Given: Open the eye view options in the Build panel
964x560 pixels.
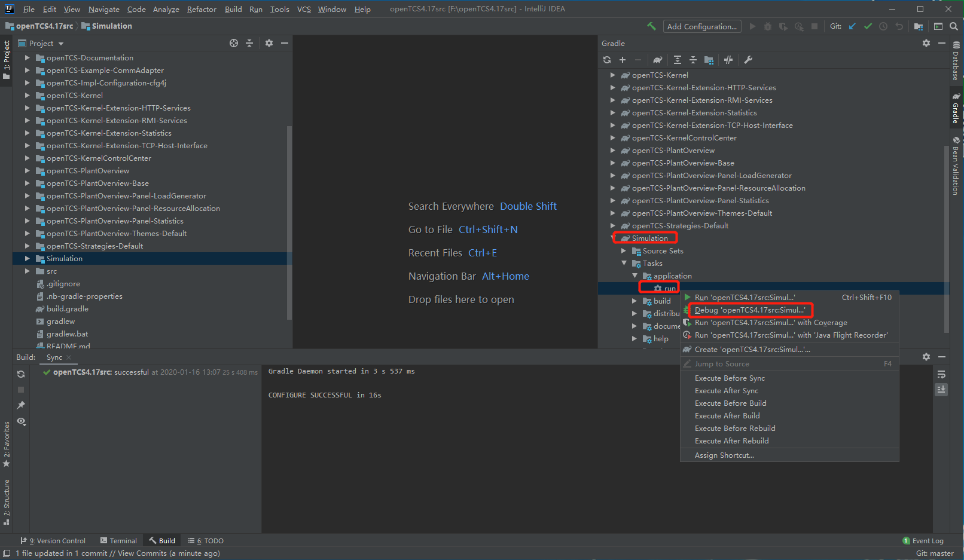Looking at the screenshot, I should click(x=21, y=421).
